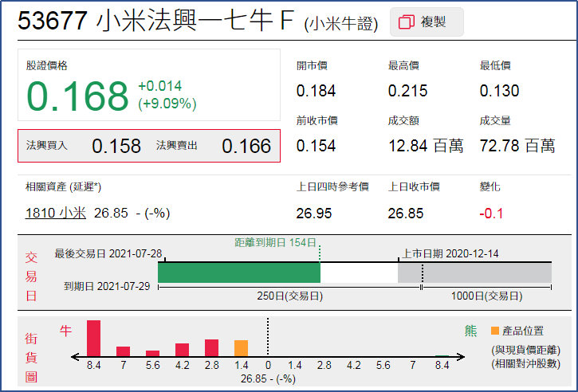The width and height of the screenshot is (578, 392).
Task: Click the tallest red bull bar at 8.4
Action: (93, 338)
